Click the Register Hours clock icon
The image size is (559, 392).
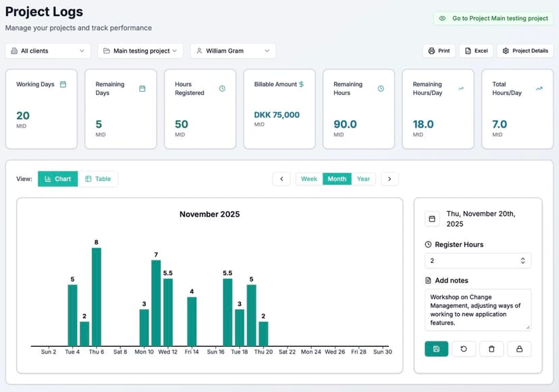[x=427, y=244]
